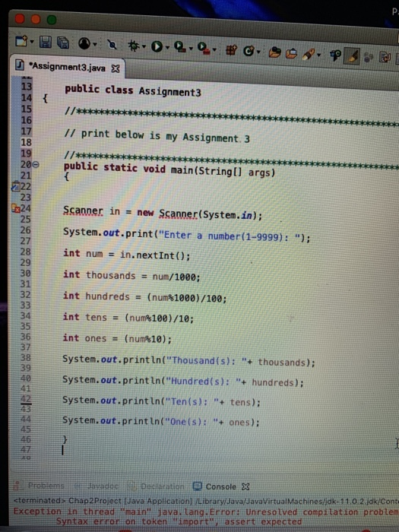Click the Console monitor icon
This screenshot has width=399, height=532.
197,486
